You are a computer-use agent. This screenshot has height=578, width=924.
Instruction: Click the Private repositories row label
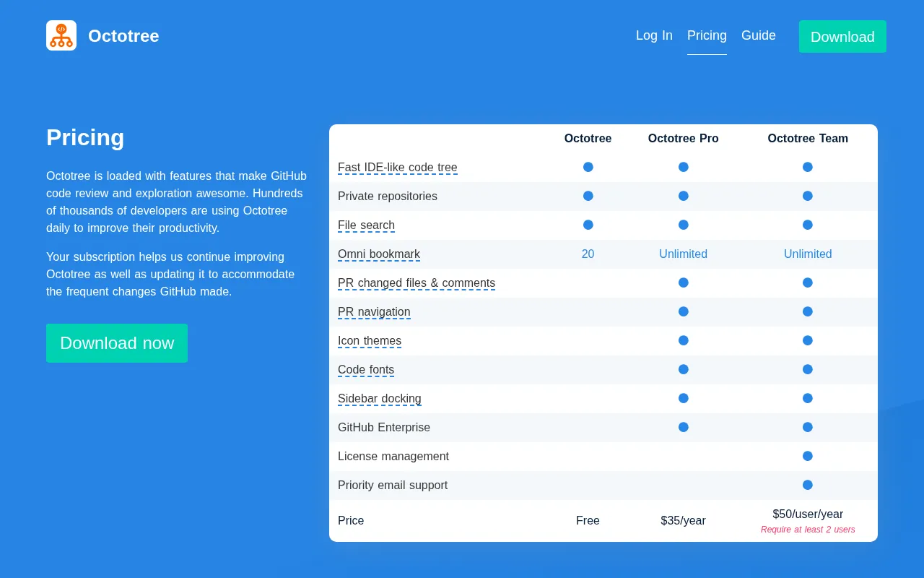[388, 197]
